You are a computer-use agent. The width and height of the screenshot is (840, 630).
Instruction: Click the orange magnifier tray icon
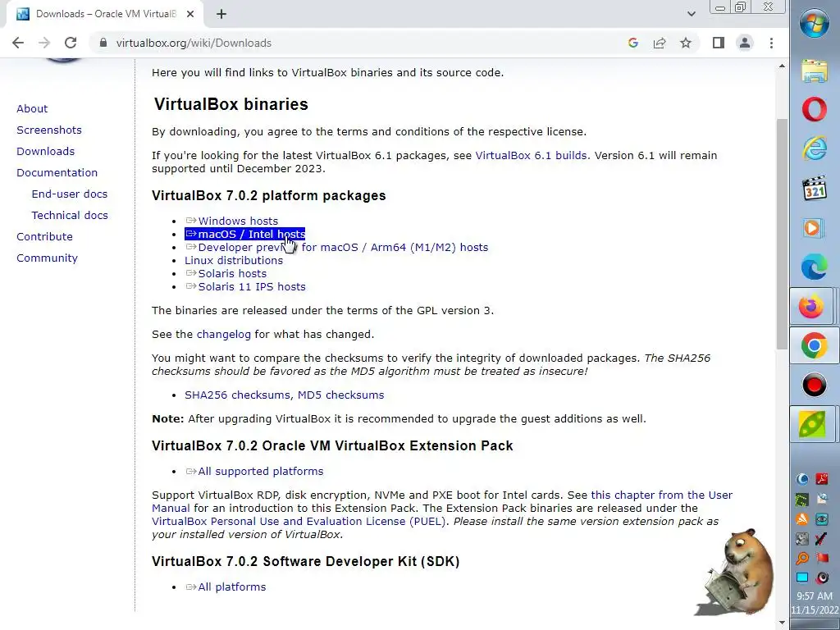click(802, 559)
